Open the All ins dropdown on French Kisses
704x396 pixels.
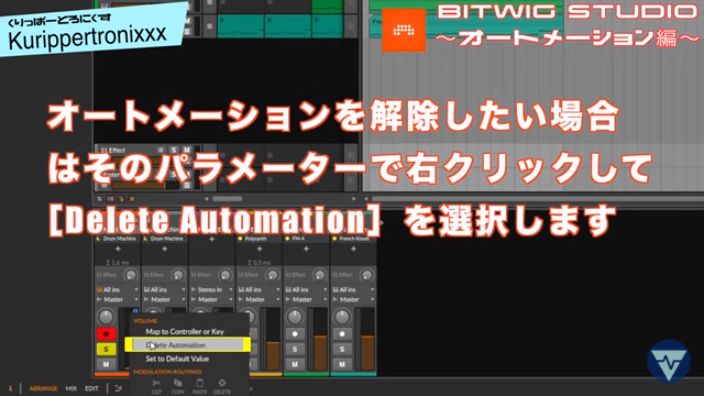click(x=353, y=290)
